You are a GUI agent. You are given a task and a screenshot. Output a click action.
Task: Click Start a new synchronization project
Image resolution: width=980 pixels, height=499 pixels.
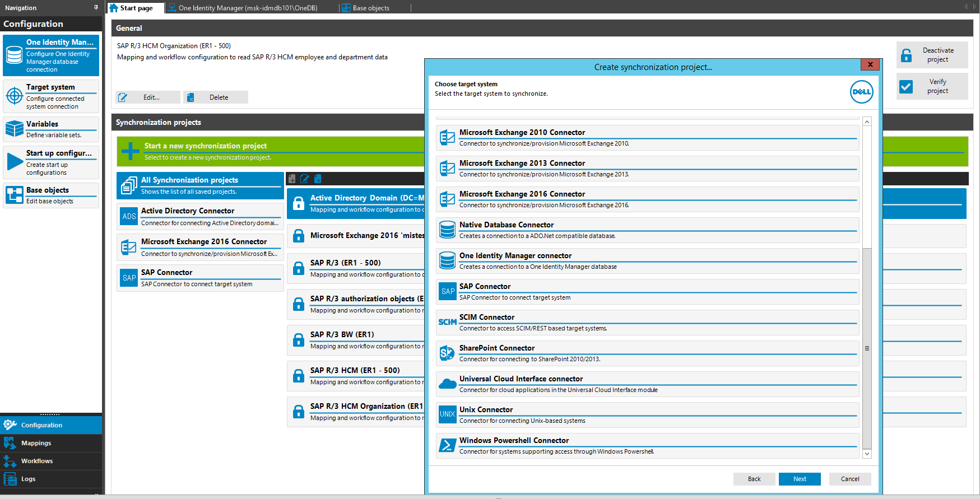point(271,151)
